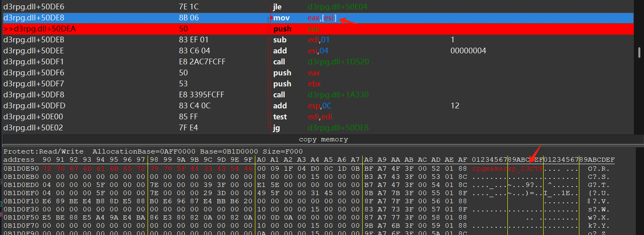Screen dimensions: 644x235
Task: Click the operand eax,[esi]
Action: point(322,18)
